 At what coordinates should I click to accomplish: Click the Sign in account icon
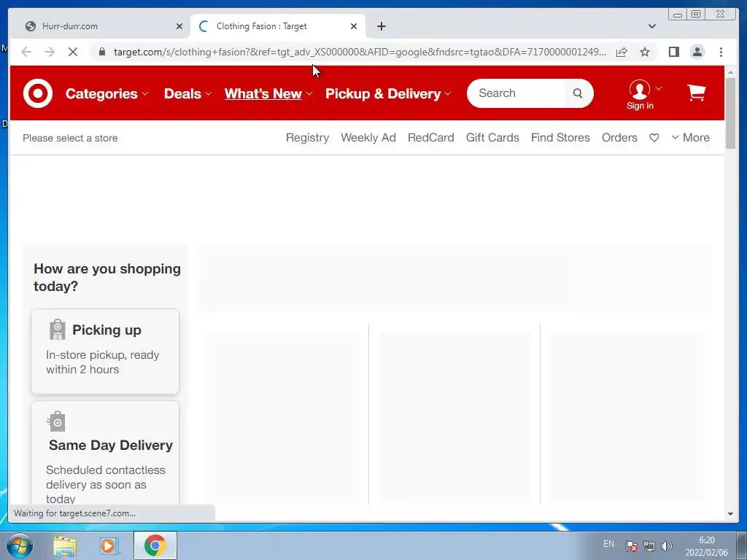640,95
